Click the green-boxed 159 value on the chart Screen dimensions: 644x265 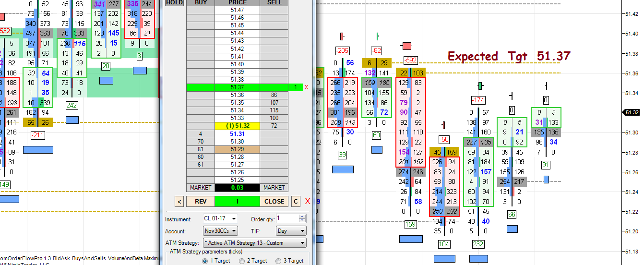click(x=411, y=224)
